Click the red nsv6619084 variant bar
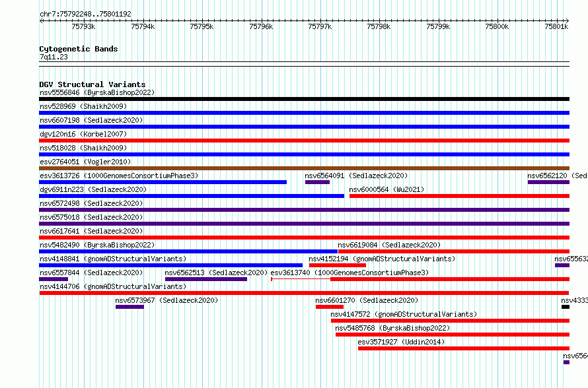The width and height of the screenshot is (588, 388). pos(454,251)
